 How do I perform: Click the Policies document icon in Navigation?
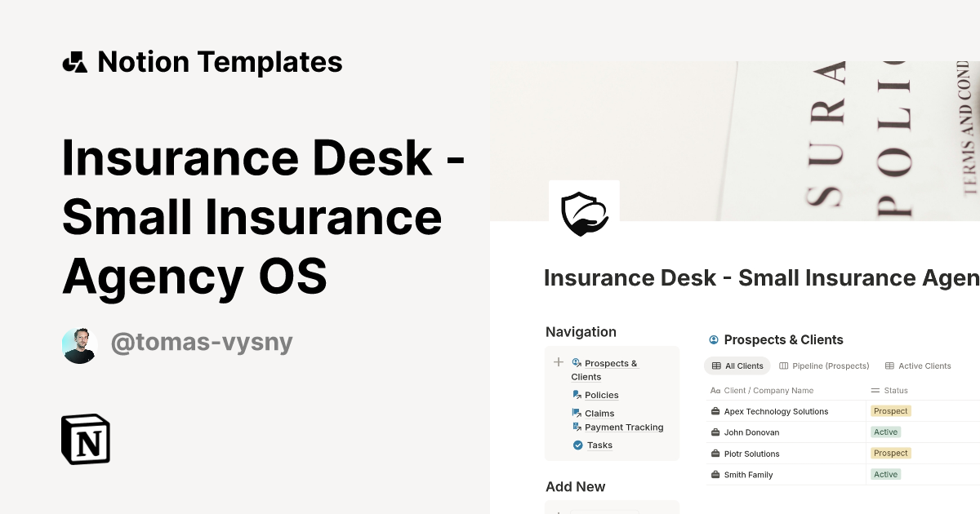577,395
